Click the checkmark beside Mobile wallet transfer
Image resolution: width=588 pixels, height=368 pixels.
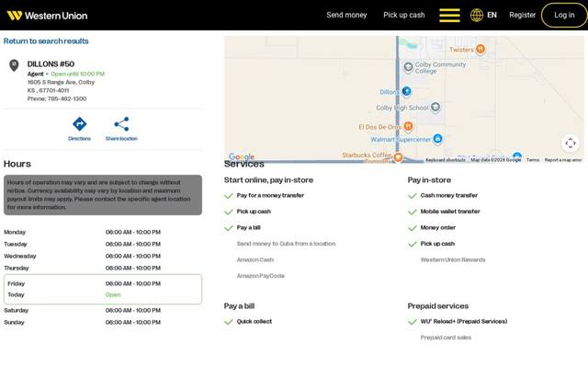click(413, 212)
